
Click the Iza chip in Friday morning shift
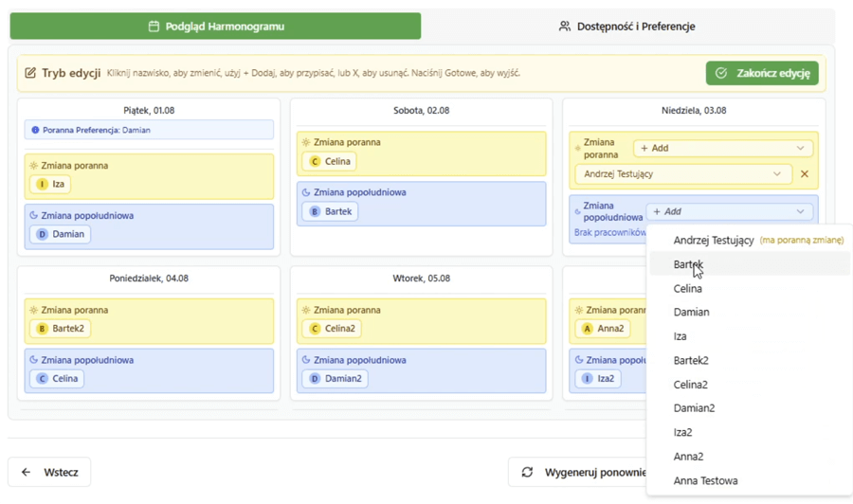(x=50, y=185)
